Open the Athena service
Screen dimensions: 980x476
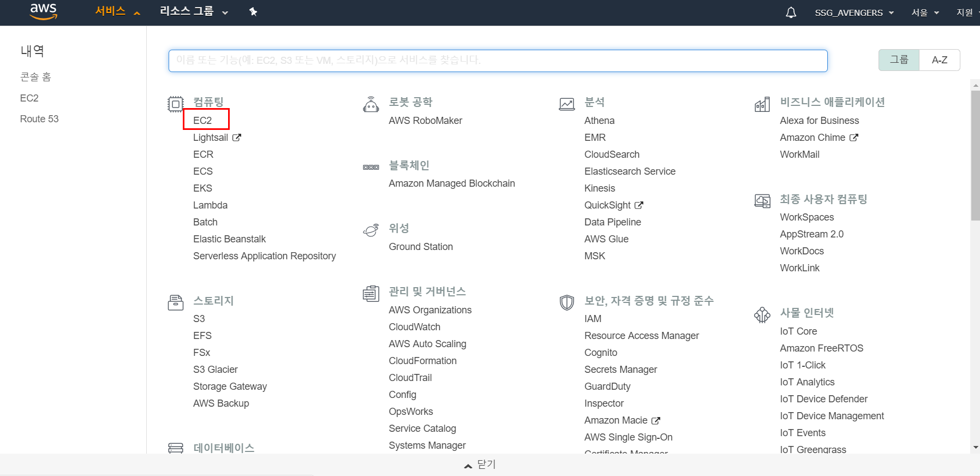(x=599, y=121)
